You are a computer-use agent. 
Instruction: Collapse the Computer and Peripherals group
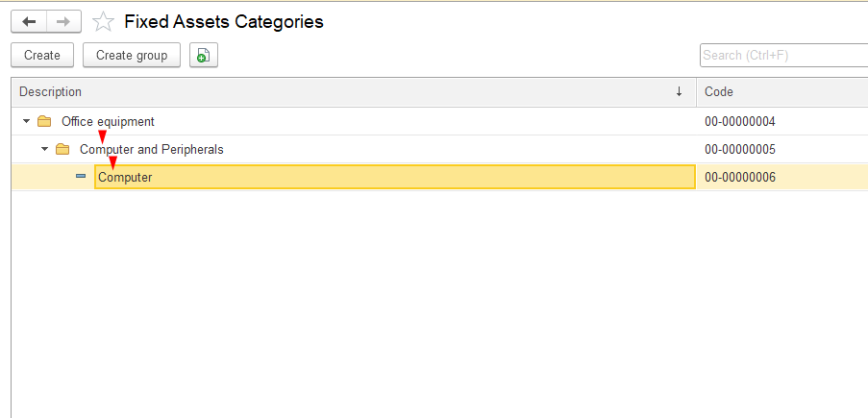(44, 150)
